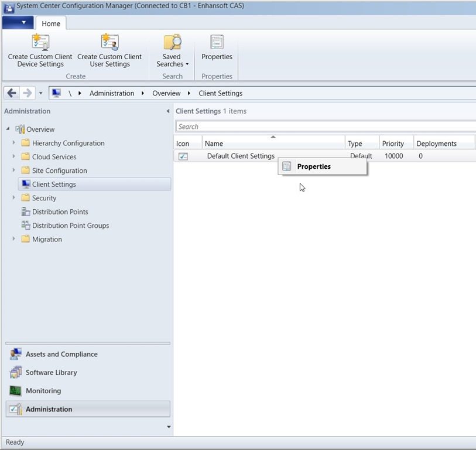476x450 pixels.
Task: Expand the Cloud Services node
Action: click(13, 156)
